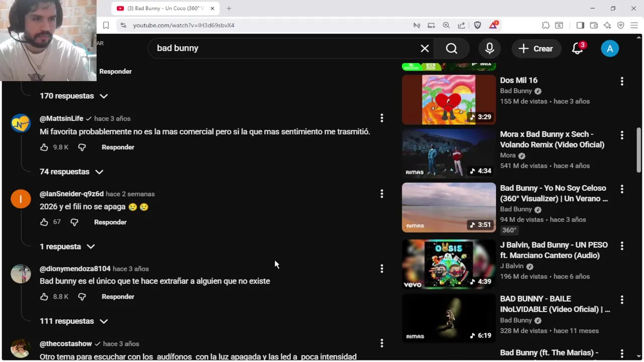This screenshot has height=362, width=644.
Task: Dislike the comment by @dionymendoza8104
Action: [82, 297]
